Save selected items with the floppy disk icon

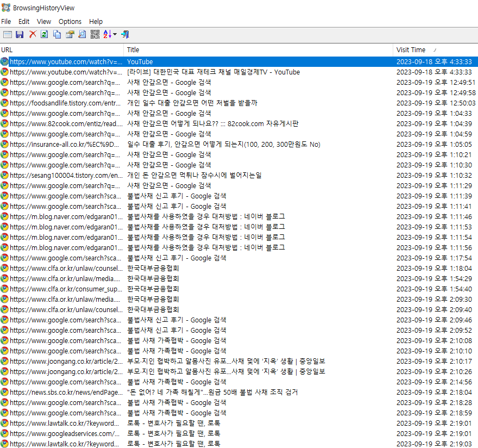pos(20,34)
